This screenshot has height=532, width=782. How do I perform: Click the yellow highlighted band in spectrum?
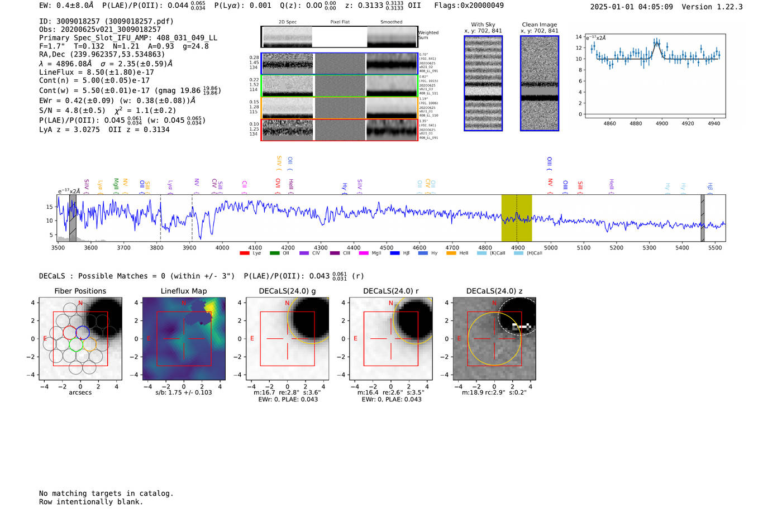517,218
